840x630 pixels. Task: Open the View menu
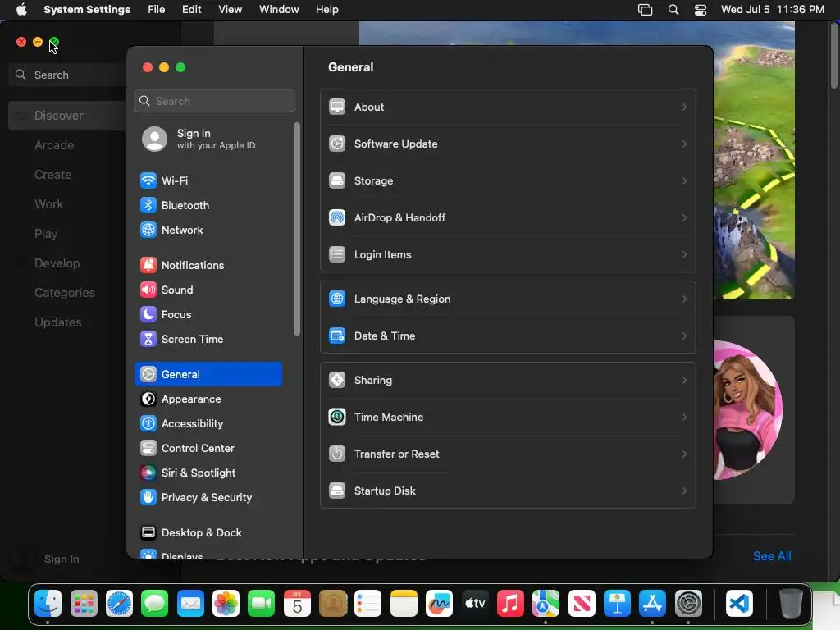point(230,10)
